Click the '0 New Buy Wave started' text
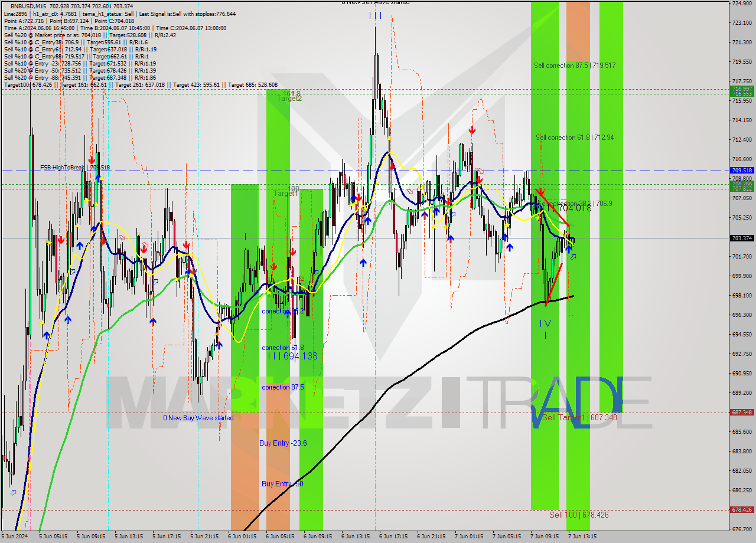Image resolution: width=756 pixels, height=543 pixels. pyautogui.click(x=198, y=417)
